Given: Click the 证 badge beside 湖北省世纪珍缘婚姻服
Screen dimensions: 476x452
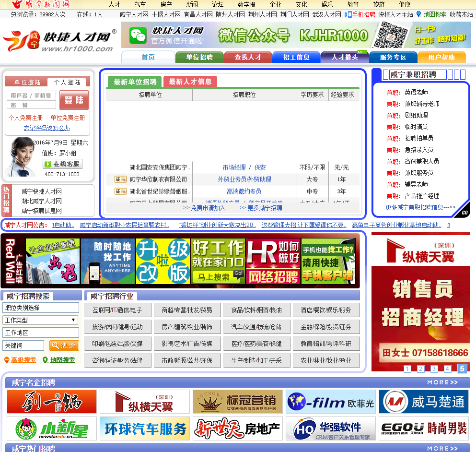Looking at the screenshot, I should pos(120,191).
